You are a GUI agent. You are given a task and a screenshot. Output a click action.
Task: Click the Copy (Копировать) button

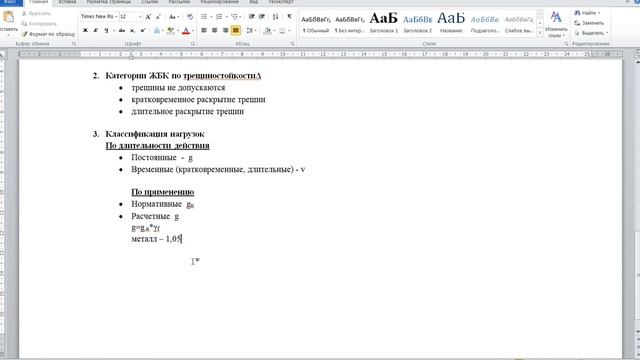39,24
